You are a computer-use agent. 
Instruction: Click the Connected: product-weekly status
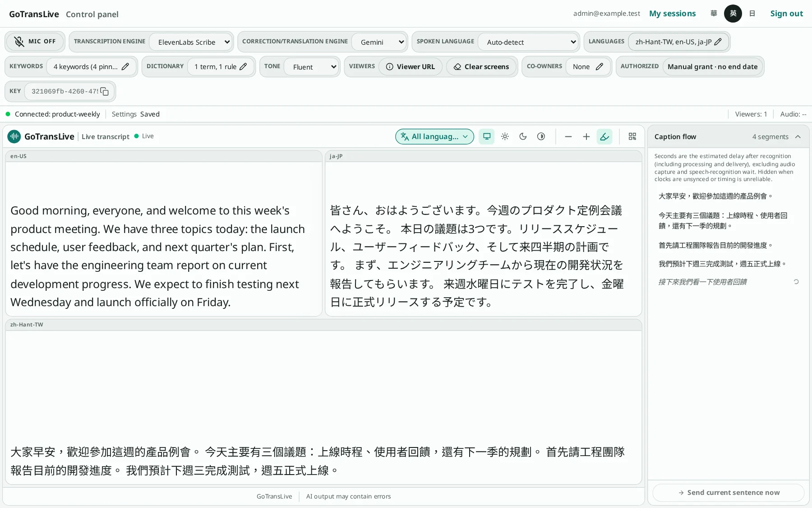point(57,114)
